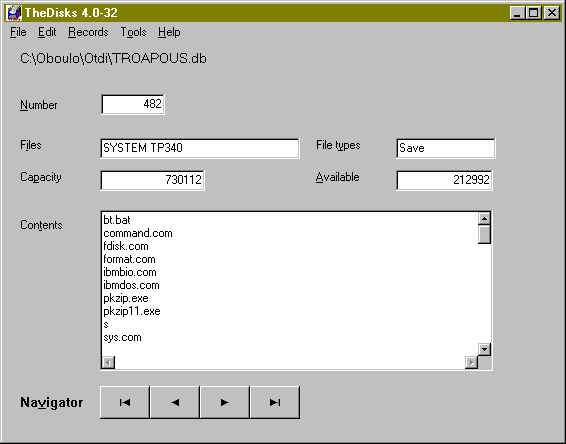Go to the first record in Navigator

125,402
